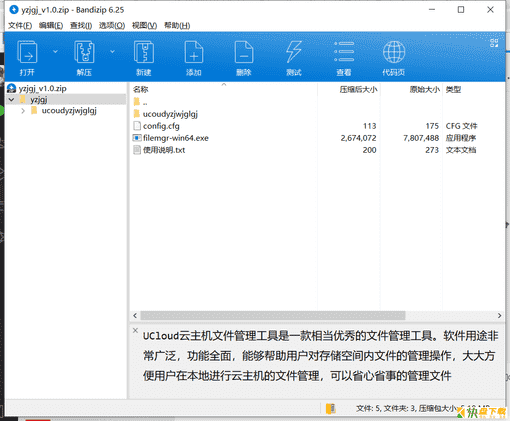This screenshot has height=421, width=510.
Task: Open the 文件(F) menu
Action: 20,25
